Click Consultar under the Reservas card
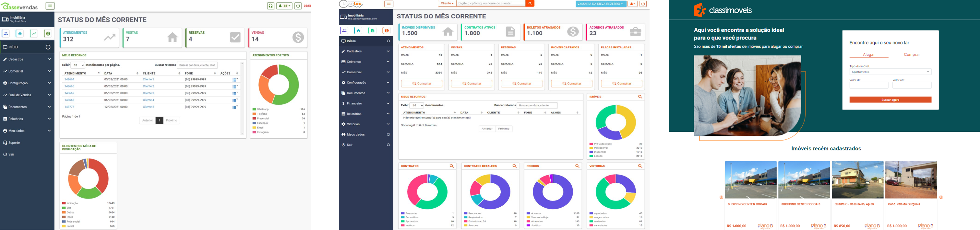The image size is (980, 230). point(521,84)
